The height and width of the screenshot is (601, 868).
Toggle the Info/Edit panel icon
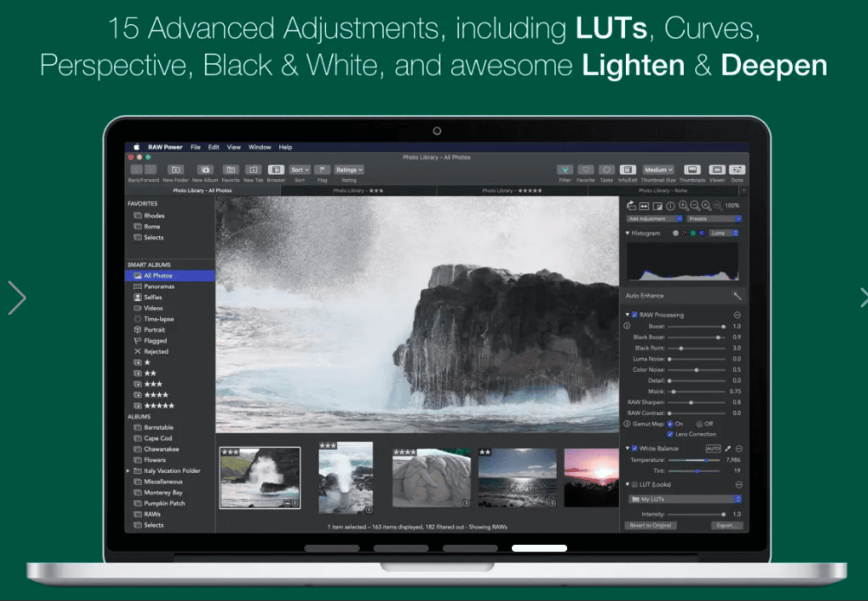click(x=627, y=169)
